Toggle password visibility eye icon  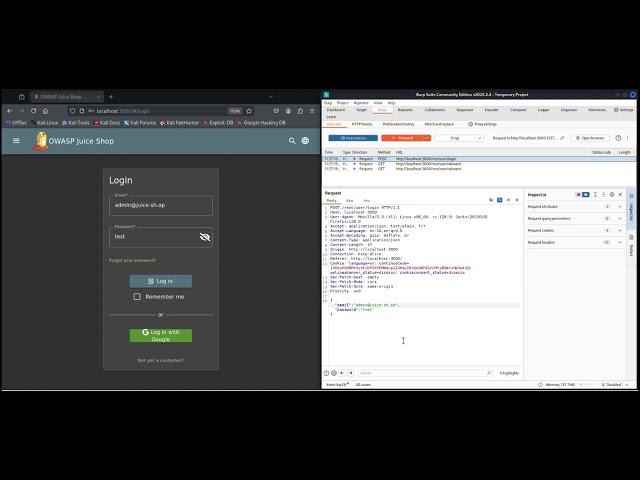205,237
